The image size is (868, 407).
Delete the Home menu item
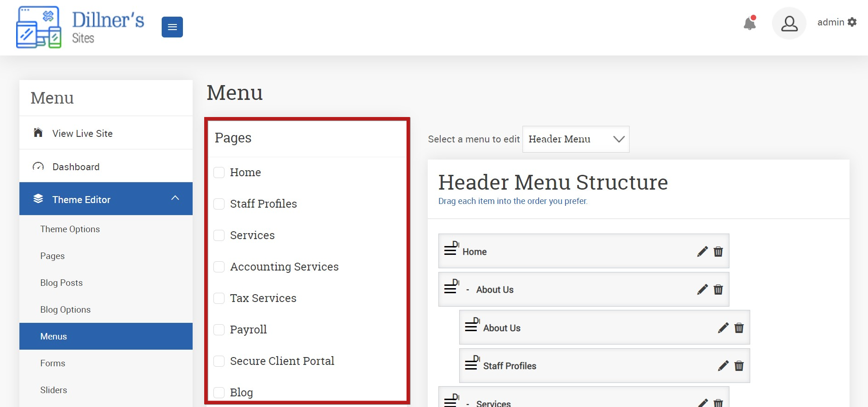(x=718, y=252)
